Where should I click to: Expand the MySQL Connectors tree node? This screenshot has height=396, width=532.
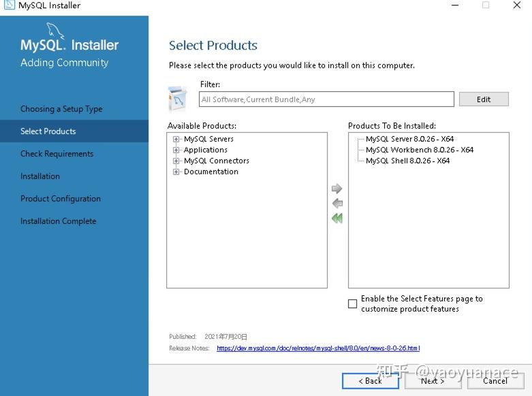pos(176,161)
